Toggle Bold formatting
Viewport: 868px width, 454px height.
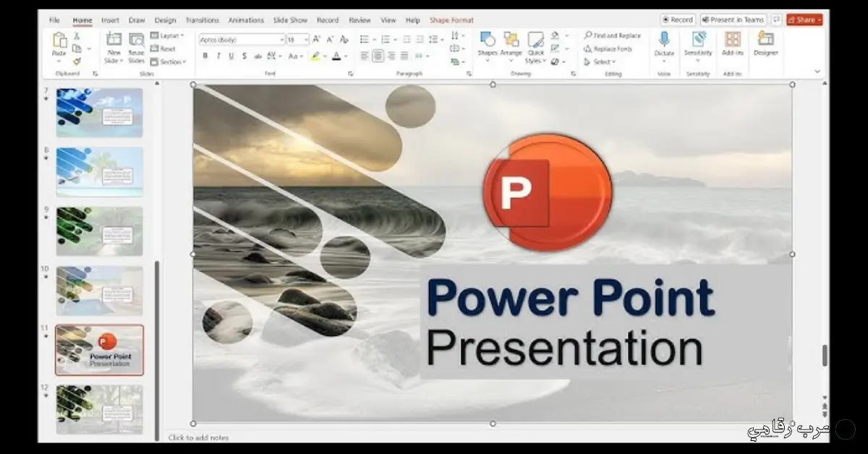click(x=205, y=56)
